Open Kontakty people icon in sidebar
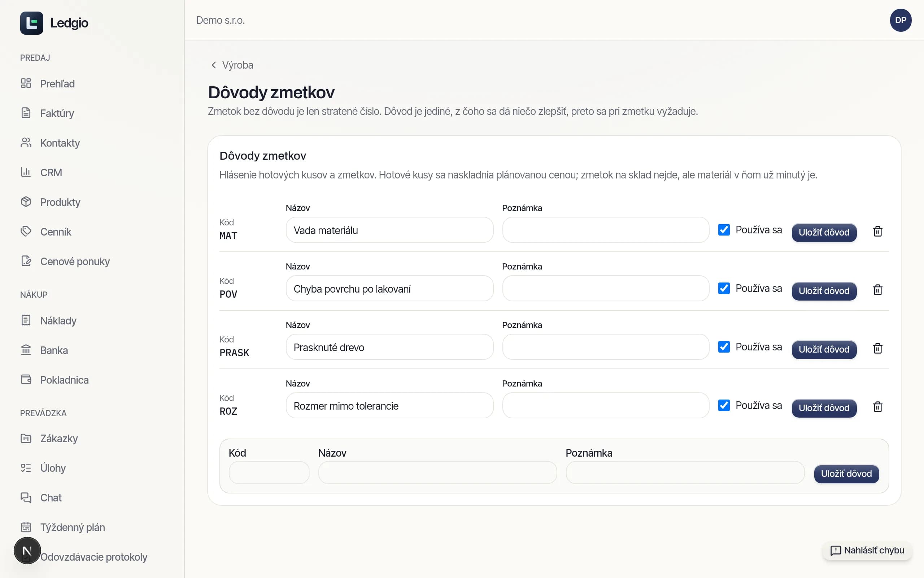The width and height of the screenshot is (924, 578). 26,143
